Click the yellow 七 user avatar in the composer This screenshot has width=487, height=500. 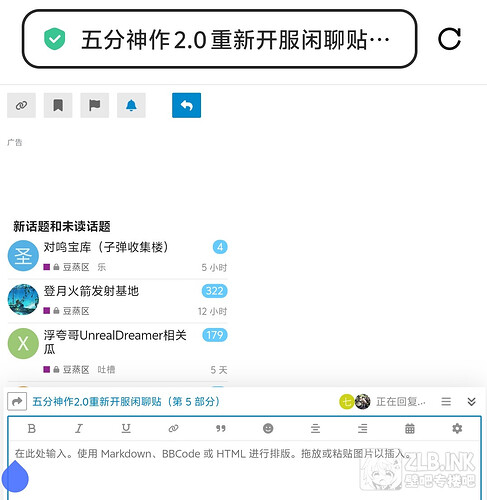347,401
